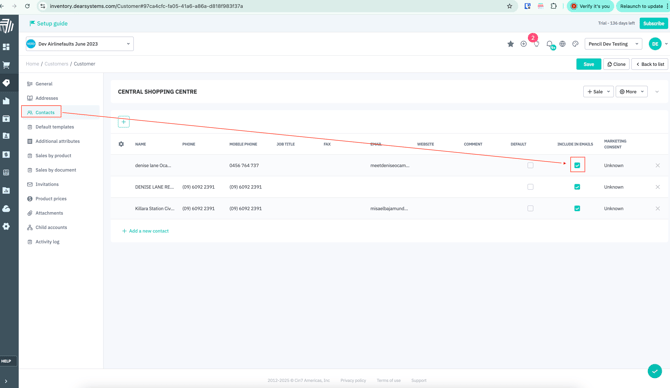
Task: Click the meetdeniseocam email cell
Action: (x=390, y=165)
